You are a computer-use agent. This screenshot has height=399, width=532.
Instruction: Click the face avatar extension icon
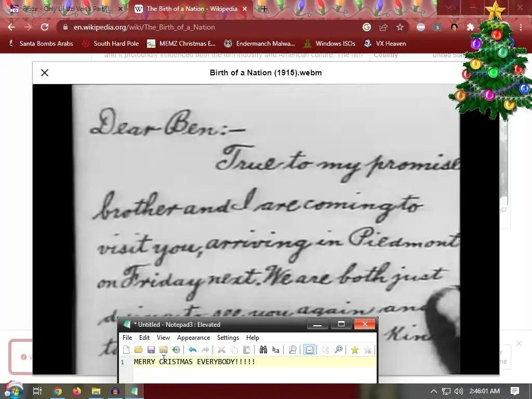(454, 27)
